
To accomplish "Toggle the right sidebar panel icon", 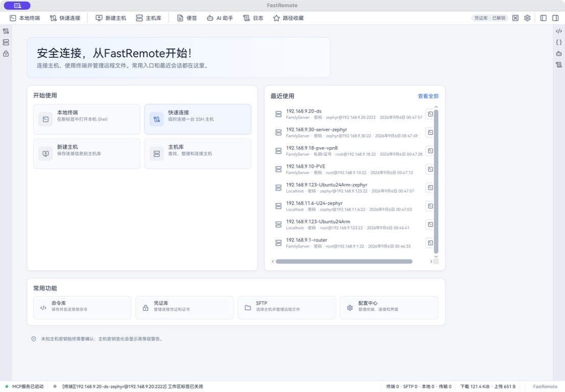I will [x=555, y=18].
